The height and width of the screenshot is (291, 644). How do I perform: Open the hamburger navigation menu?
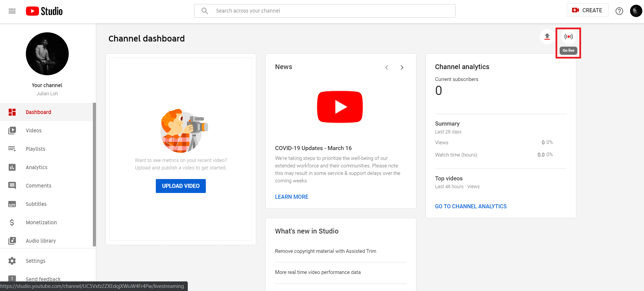12,11
